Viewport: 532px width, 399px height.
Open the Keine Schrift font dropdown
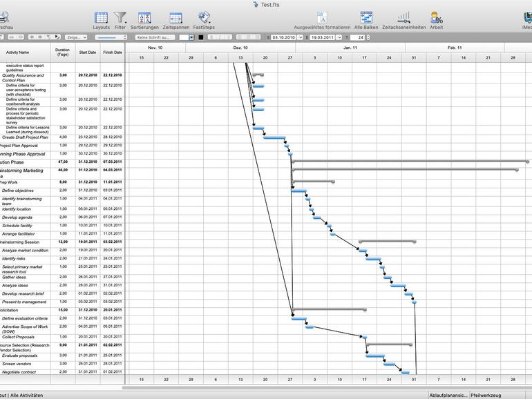(x=155, y=37)
